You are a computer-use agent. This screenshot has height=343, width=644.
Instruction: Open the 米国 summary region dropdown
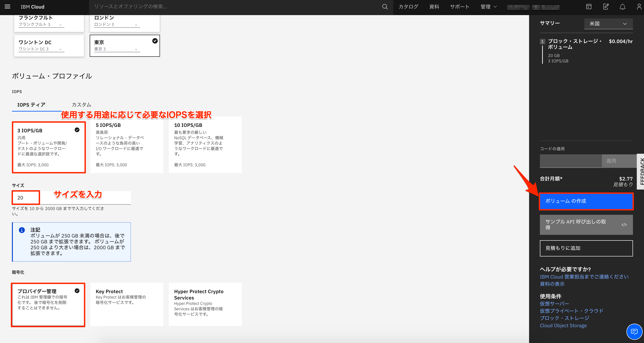click(608, 23)
